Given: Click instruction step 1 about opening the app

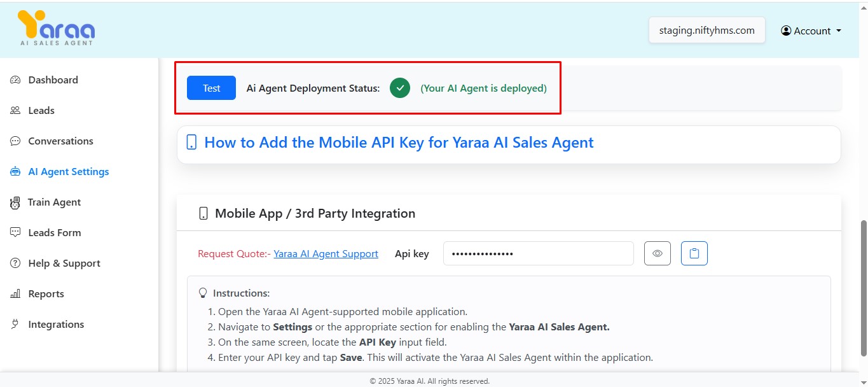Looking at the screenshot, I should pos(343,311).
